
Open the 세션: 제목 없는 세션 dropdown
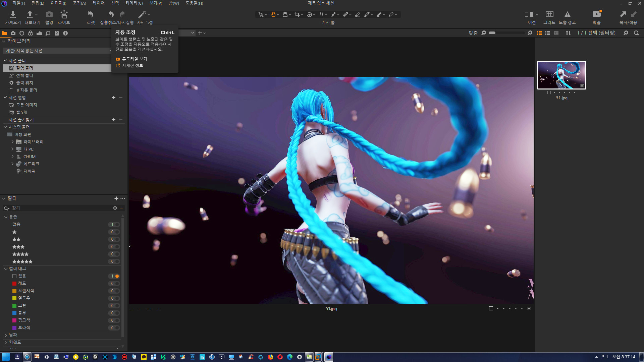(x=57, y=51)
